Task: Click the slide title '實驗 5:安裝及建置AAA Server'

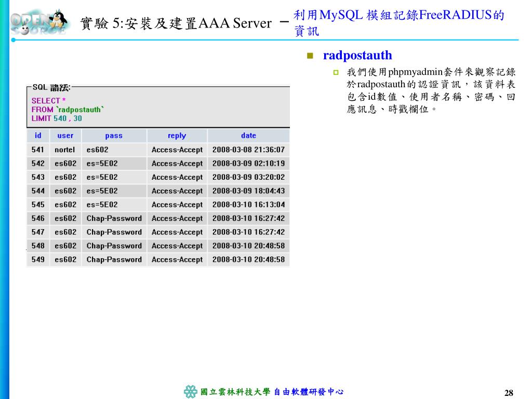Action: (x=176, y=23)
